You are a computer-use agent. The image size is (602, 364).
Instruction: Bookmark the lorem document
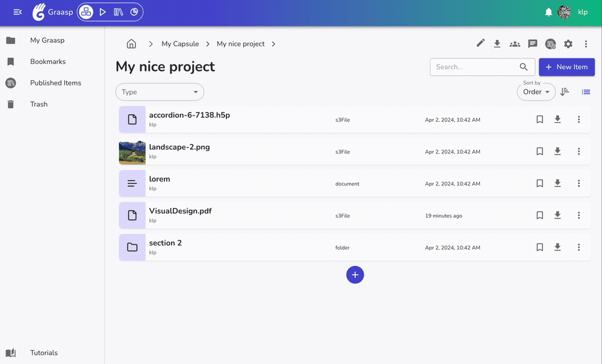(x=540, y=184)
